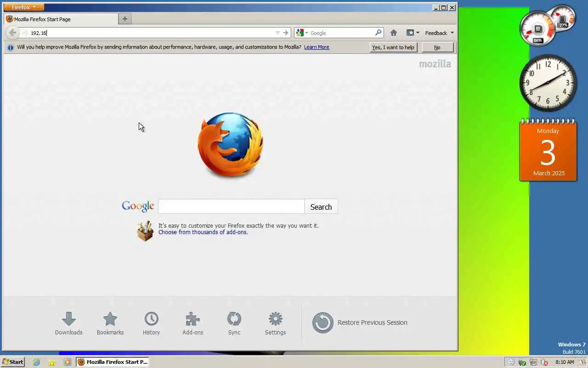Open the Settings gear launcher
Image resolution: width=588 pixels, height=368 pixels.
tap(276, 323)
